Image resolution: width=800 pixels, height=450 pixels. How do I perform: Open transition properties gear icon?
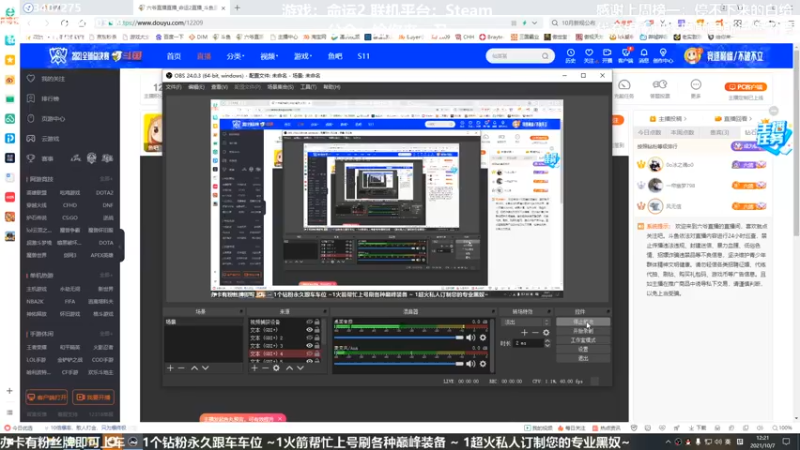click(546, 333)
